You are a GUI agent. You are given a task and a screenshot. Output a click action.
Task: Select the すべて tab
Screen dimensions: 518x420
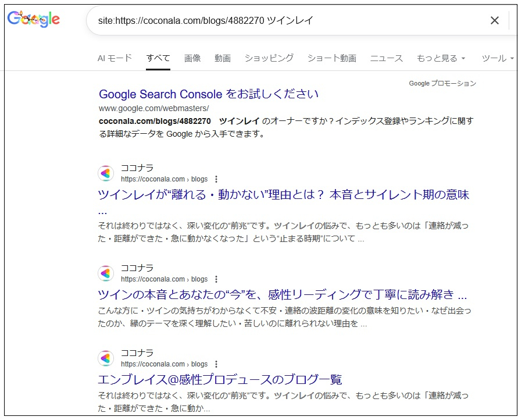click(158, 58)
